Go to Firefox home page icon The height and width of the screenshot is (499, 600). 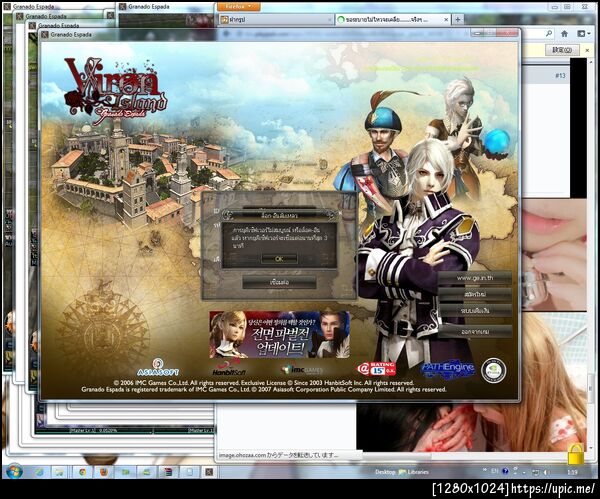click(564, 34)
